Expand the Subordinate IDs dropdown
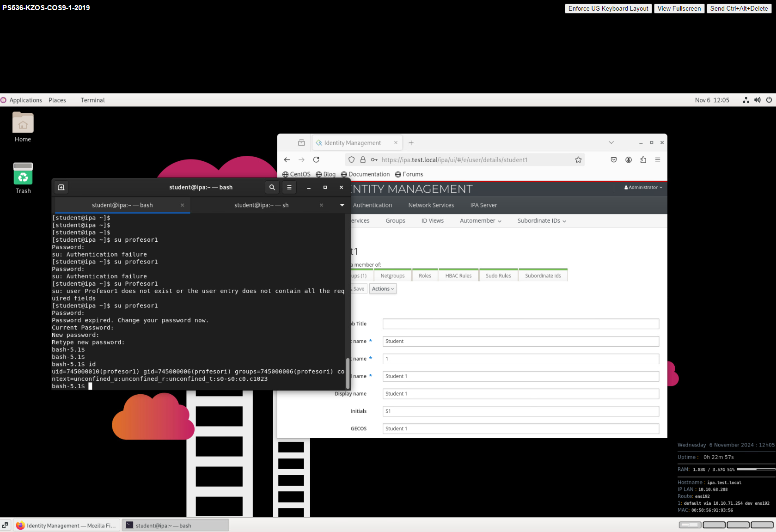The image size is (776, 532). pyautogui.click(x=542, y=221)
